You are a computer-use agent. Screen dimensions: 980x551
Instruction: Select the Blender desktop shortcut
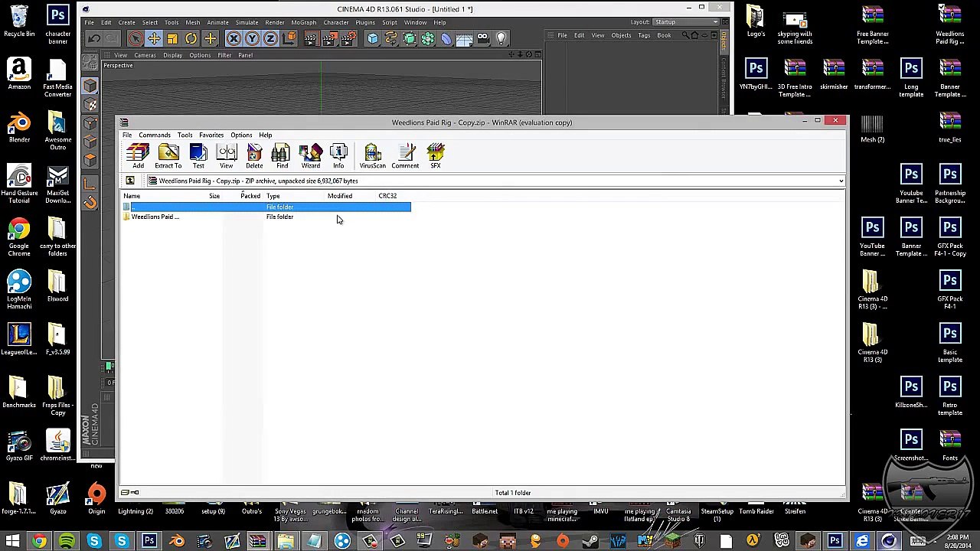click(x=19, y=127)
